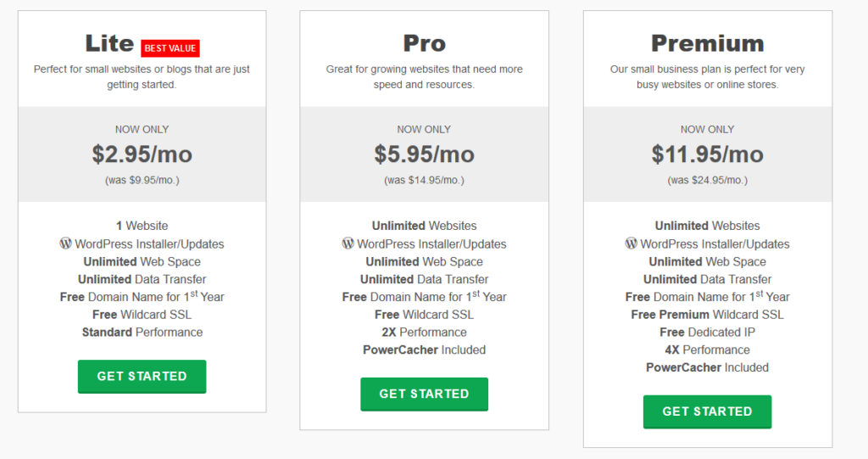868x459 pixels.
Task: Click the $2.95/mo price
Action: (x=142, y=154)
